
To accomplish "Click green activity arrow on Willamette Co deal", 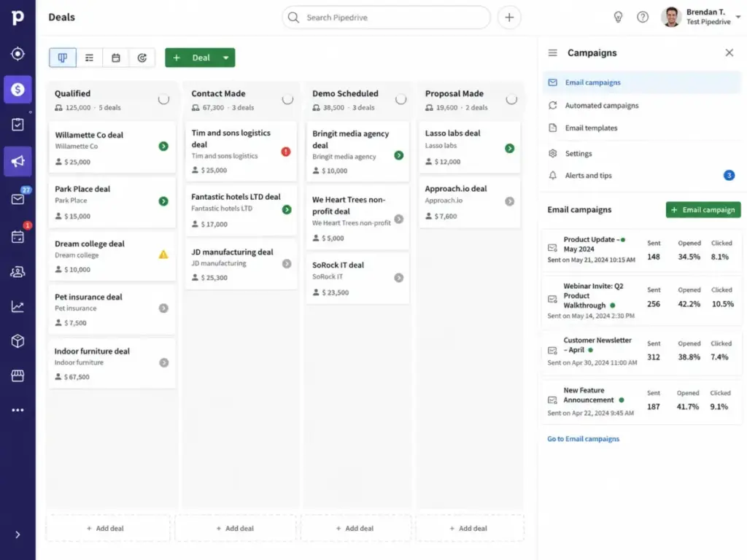I will [x=163, y=146].
